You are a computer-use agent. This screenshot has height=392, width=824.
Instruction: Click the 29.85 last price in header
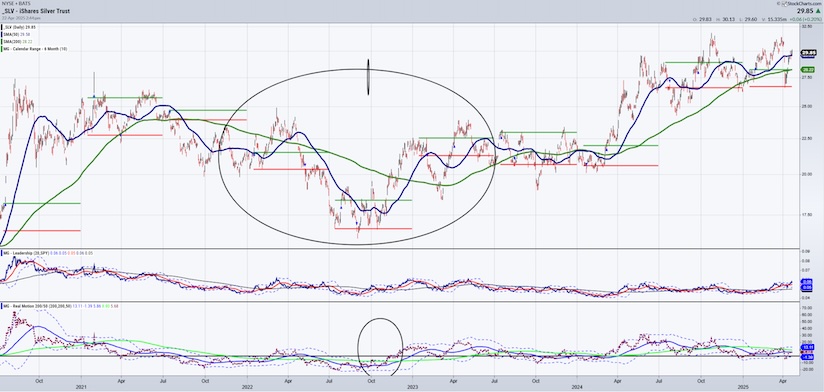click(805, 11)
